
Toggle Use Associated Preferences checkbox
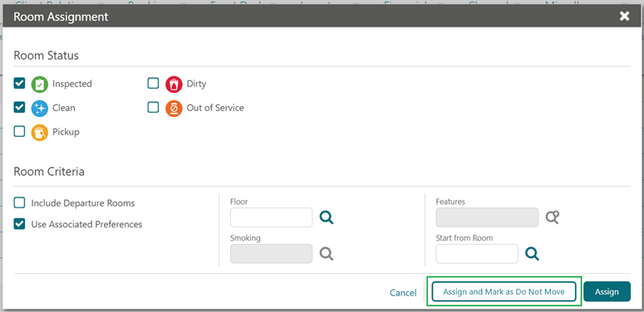point(19,224)
